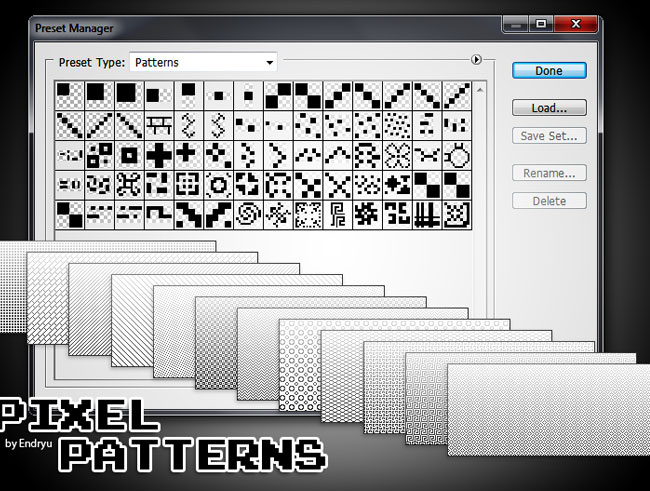Choose the thinner plus-sign pattern
The width and height of the screenshot is (650, 491).
click(x=189, y=155)
